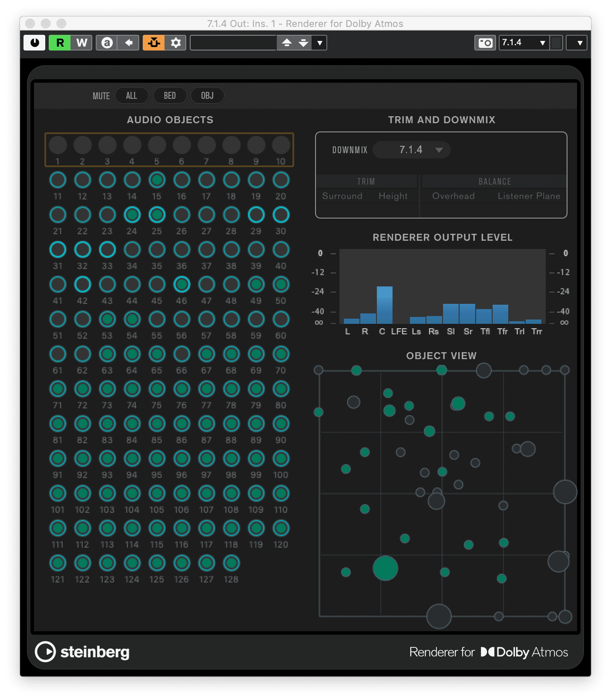Select bed channel circle 10
611x700 pixels.
click(281, 145)
